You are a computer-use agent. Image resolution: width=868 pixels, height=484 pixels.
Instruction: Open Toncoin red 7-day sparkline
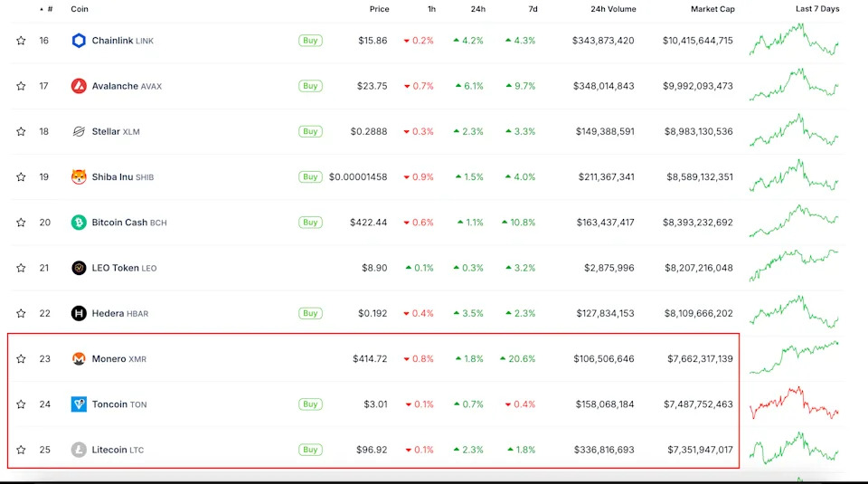pyautogui.click(x=794, y=403)
